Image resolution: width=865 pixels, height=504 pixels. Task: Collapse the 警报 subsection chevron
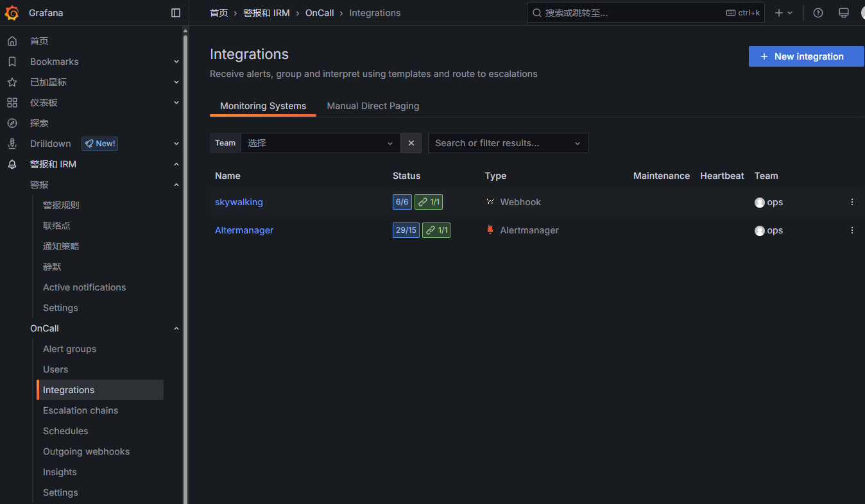(x=176, y=185)
